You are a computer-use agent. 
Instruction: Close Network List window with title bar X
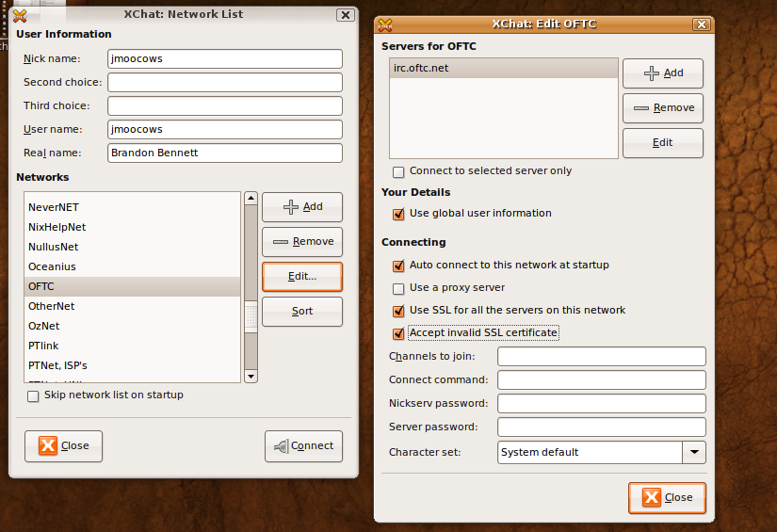tap(346, 15)
